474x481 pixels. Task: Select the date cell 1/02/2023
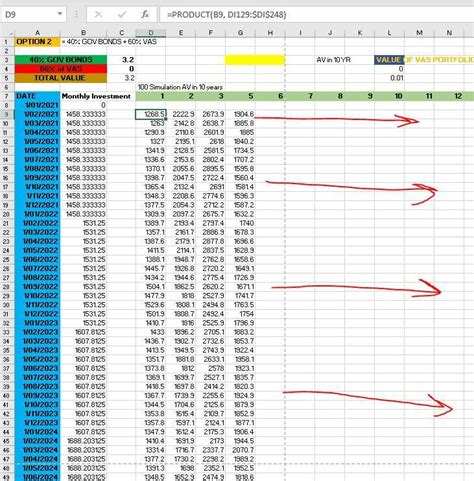(x=37, y=332)
